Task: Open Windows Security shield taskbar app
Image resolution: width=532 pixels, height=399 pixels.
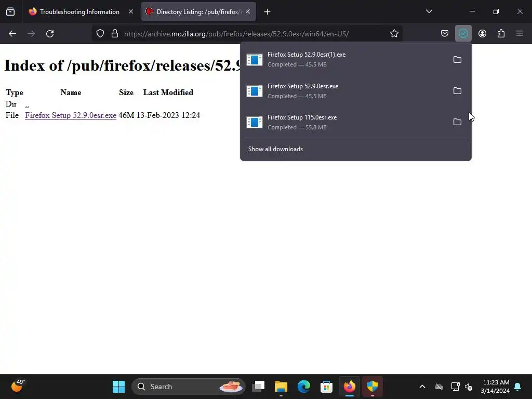Action: [x=372, y=387]
